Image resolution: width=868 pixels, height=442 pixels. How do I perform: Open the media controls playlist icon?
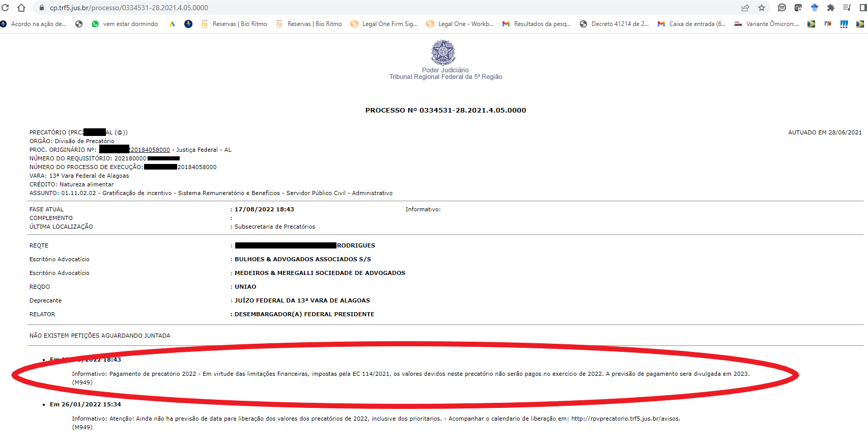coord(847,8)
